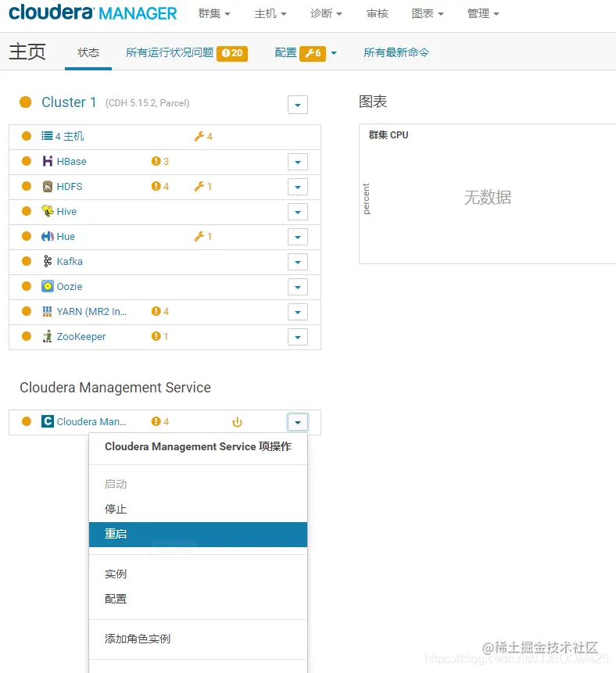Choose 添加角色实例 in the actions menu

click(x=198, y=639)
